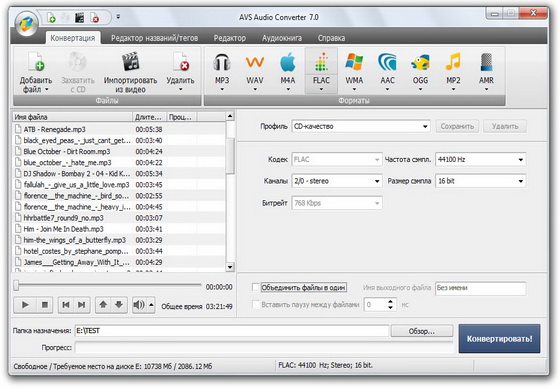The image size is (560, 388).
Task: Click quick-access delete file icon in title bar
Action: click(x=95, y=18)
